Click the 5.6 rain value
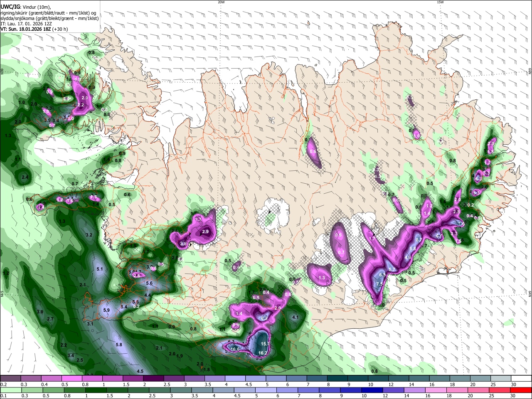 pyautogui.click(x=150, y=283)
